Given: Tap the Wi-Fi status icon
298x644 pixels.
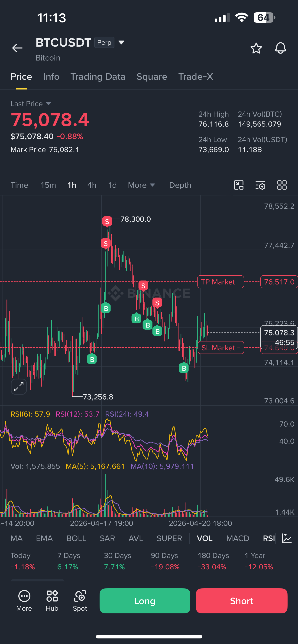Looking at the screenshot, I should pos(241,17).
